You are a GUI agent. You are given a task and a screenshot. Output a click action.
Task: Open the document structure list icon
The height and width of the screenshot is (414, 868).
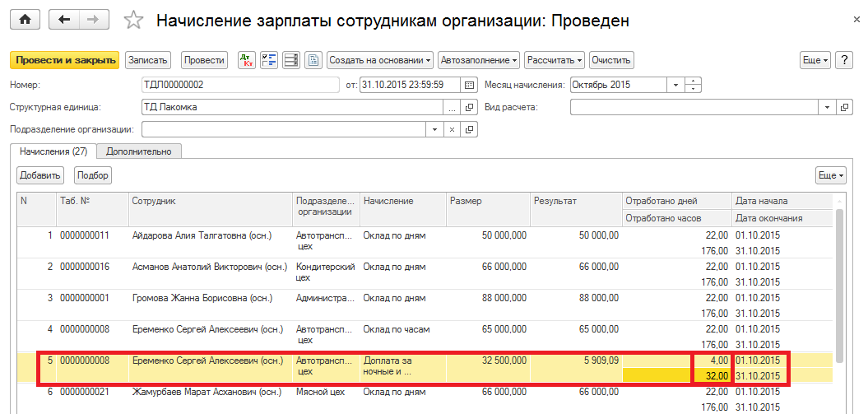click(x=291, y=60)
